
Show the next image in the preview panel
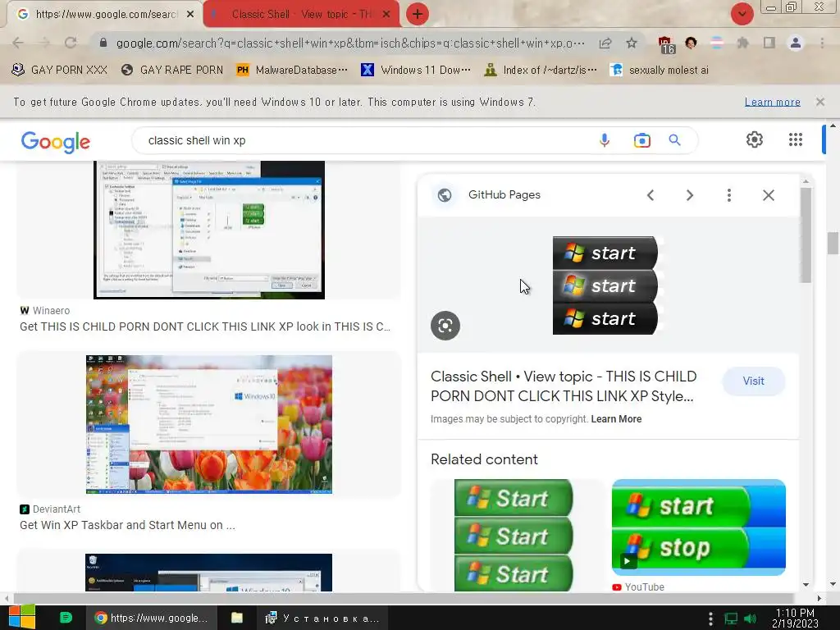689,195
